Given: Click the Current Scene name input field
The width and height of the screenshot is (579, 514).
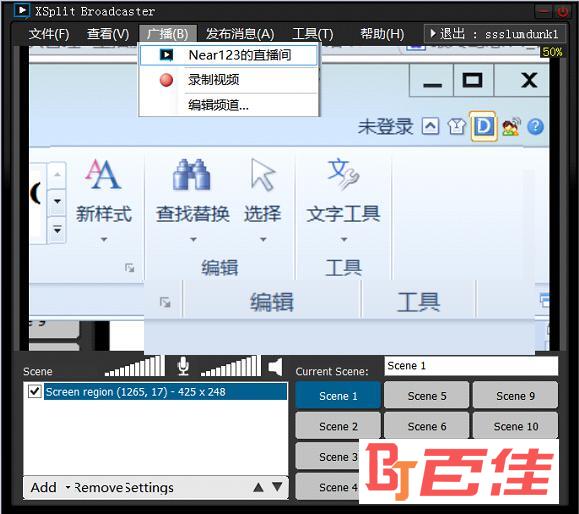Looking at the screenshot, I should (471, 366).
